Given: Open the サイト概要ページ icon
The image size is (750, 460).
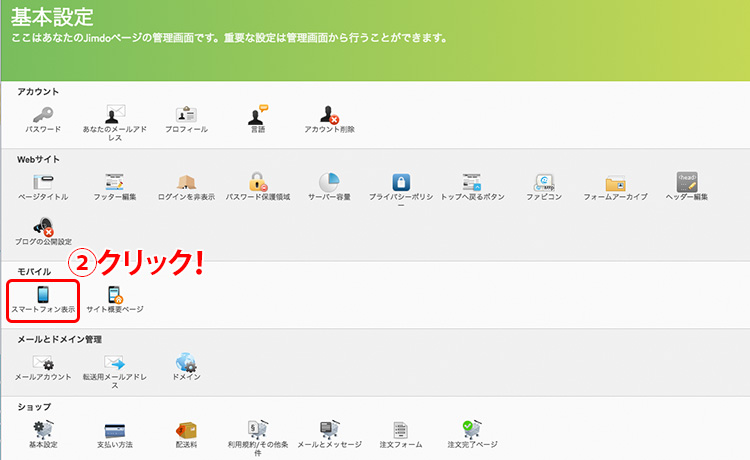Looking at the screenshot, I should (115, 295).
